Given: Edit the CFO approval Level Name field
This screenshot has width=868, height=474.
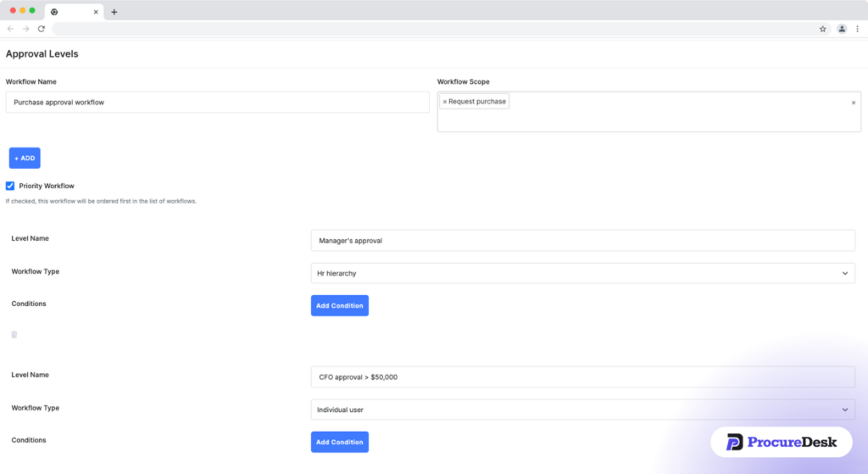Looking at the screenshot, I should pyautogui.click(x=583, y=377).
